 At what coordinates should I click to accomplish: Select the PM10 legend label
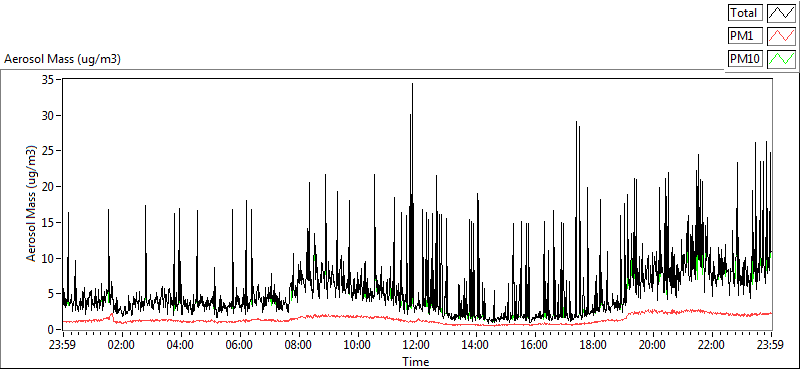(745, 59)
